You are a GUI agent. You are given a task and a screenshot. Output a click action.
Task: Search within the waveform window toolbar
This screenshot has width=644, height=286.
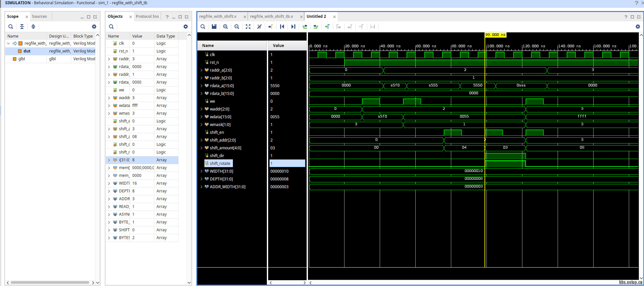pos(203,27)
